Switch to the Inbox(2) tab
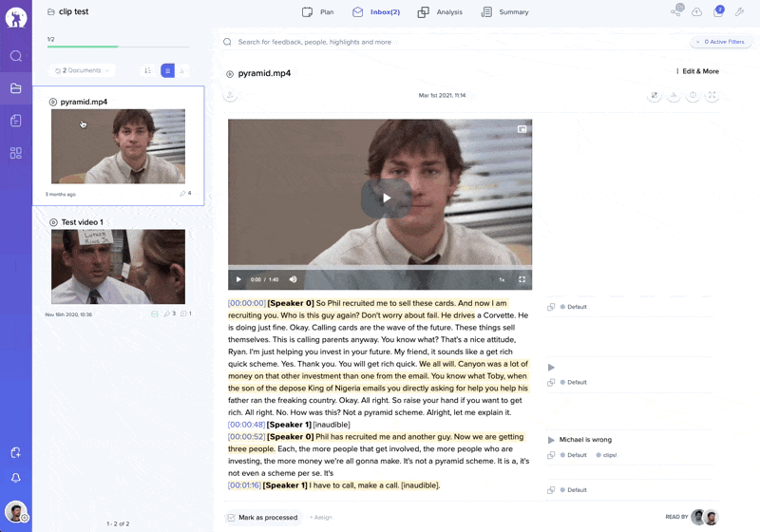This screenshot has height=532, width=760. (376, 12)
